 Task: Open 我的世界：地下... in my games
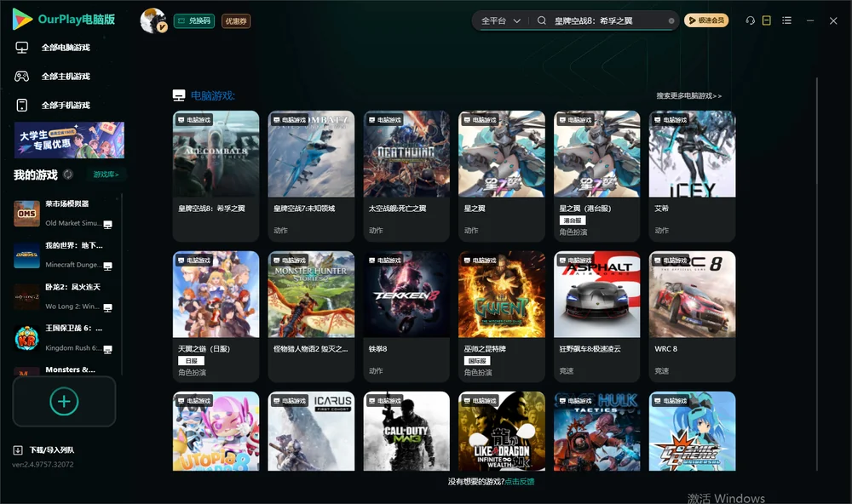pyautogui.click(x=64, y=255)
